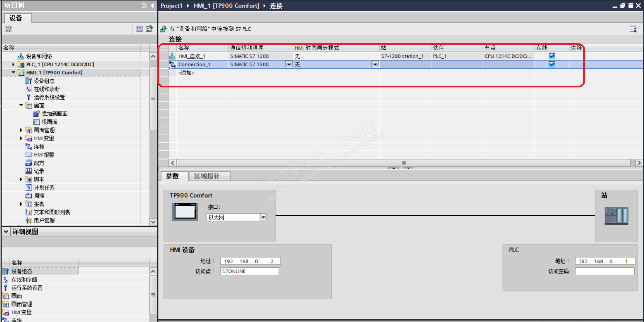Click the 用户管理 users icon
This screenshot has height=322, width=644.
click(x=29, y=220)
